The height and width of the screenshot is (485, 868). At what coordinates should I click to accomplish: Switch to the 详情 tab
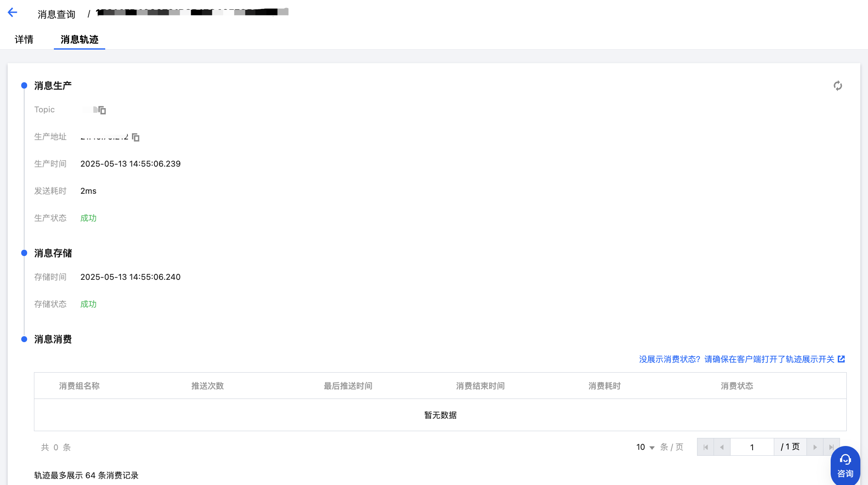[24, 40]
